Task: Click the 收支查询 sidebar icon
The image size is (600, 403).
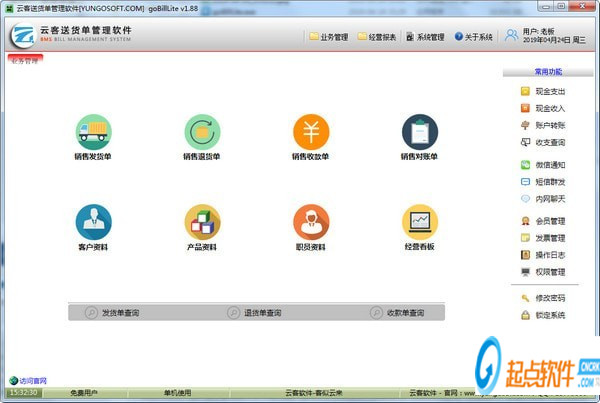Action: point(525,142)
